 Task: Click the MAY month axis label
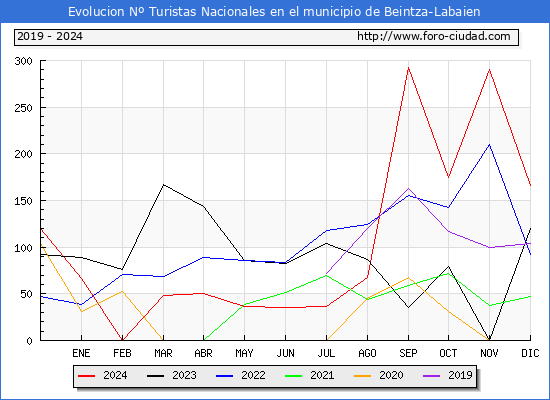pyautogui.click(x=244, y=353)
